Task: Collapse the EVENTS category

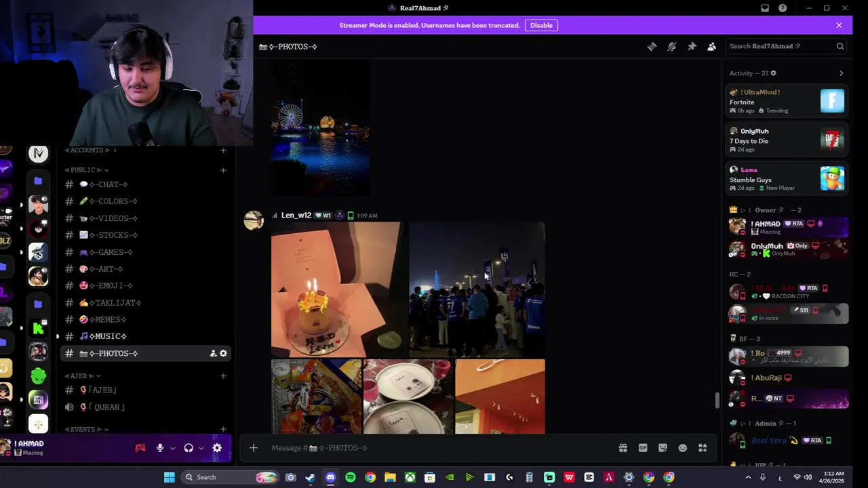Action: (x=87, y=429)
